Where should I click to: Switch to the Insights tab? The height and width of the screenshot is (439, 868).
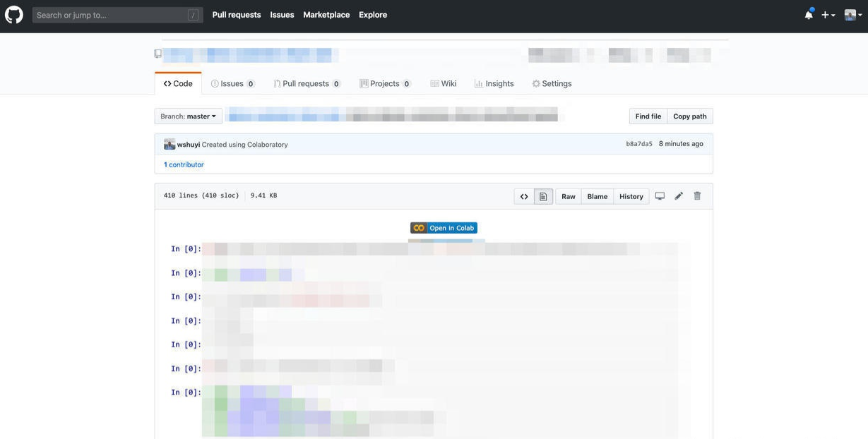[x=494, y=83]
